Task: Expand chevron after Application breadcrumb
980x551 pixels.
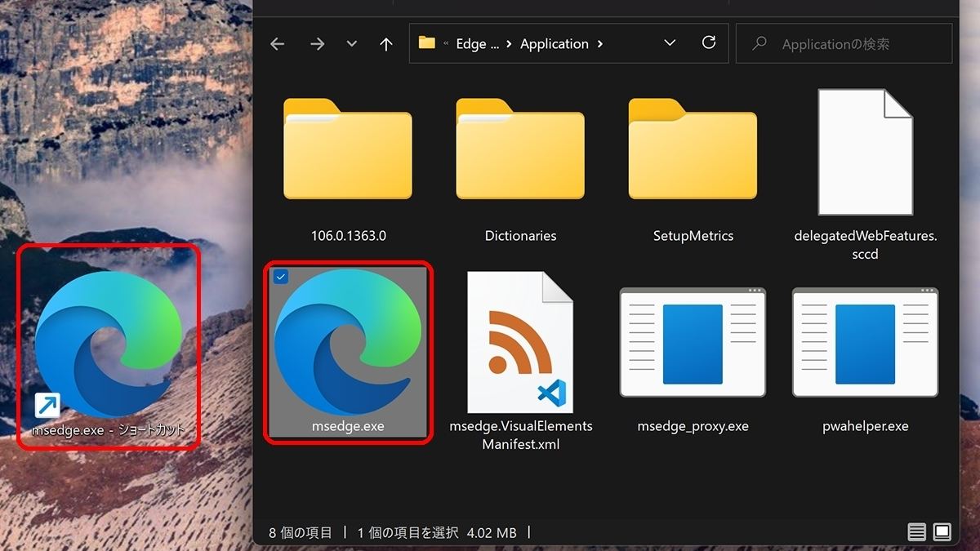Action: coord(600,44)
